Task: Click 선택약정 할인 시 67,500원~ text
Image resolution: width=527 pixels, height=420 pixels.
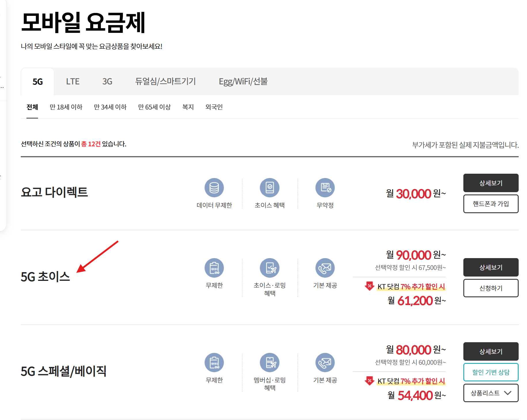Action: (410, 268)
